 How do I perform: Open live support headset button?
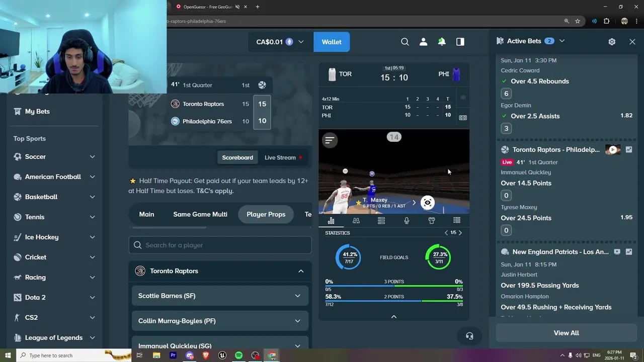(x=469, y=336)
